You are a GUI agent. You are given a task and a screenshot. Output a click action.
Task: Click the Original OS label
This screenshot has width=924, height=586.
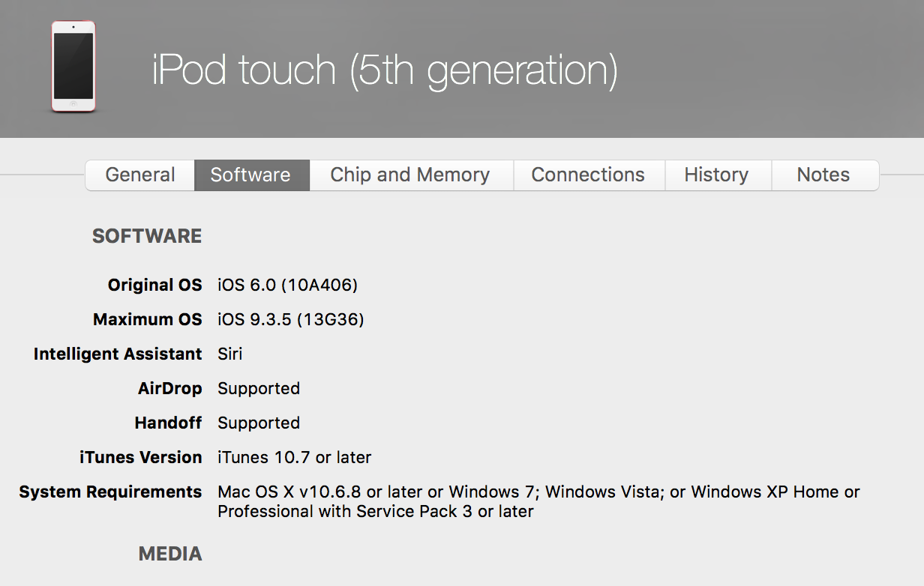pos(154,285)
